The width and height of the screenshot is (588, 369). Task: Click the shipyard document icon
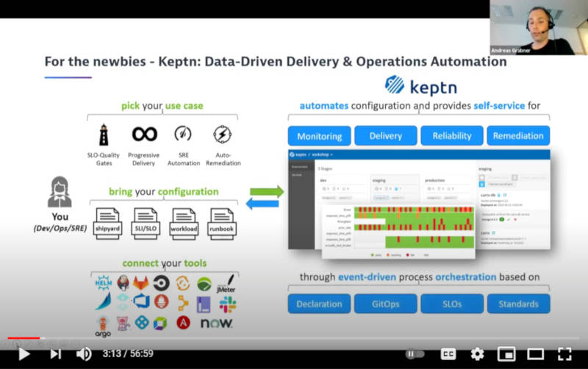coord(107,223)
